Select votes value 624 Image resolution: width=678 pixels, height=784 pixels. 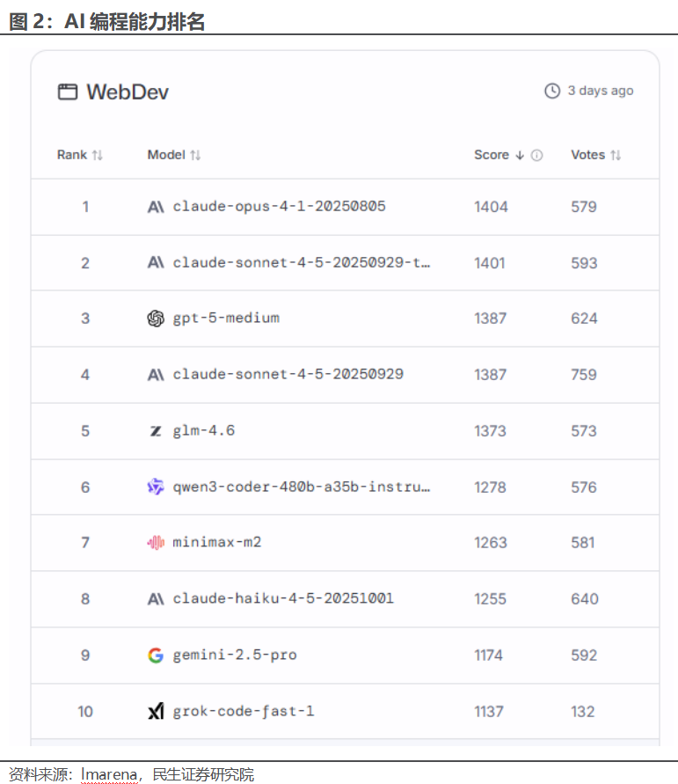(x=585, y=319)
